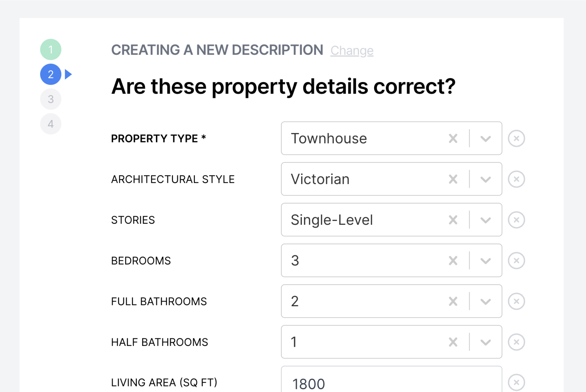Screen dimensions: 586x392
Task: Click the Change link beside the heading
Action: tap(352, 51)
